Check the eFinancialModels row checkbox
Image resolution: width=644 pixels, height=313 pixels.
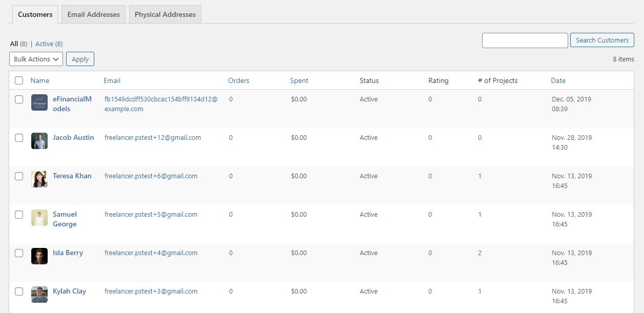tap(19, 99)
